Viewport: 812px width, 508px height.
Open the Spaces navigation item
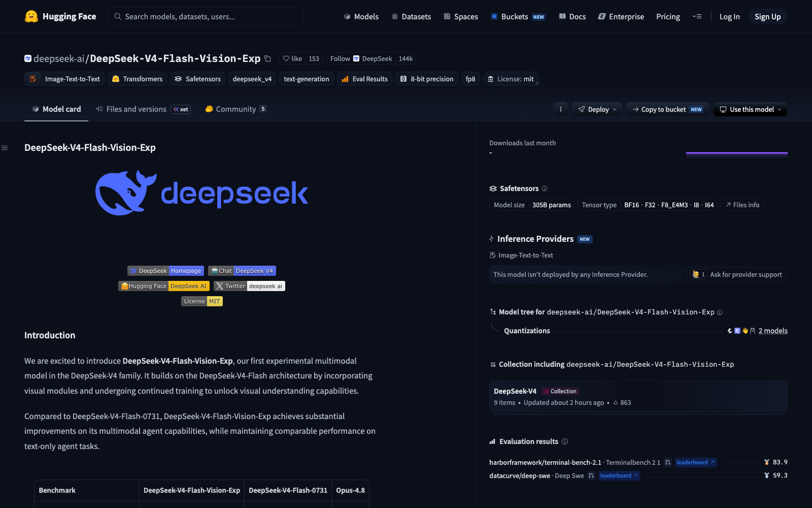[x=461, y=16]
